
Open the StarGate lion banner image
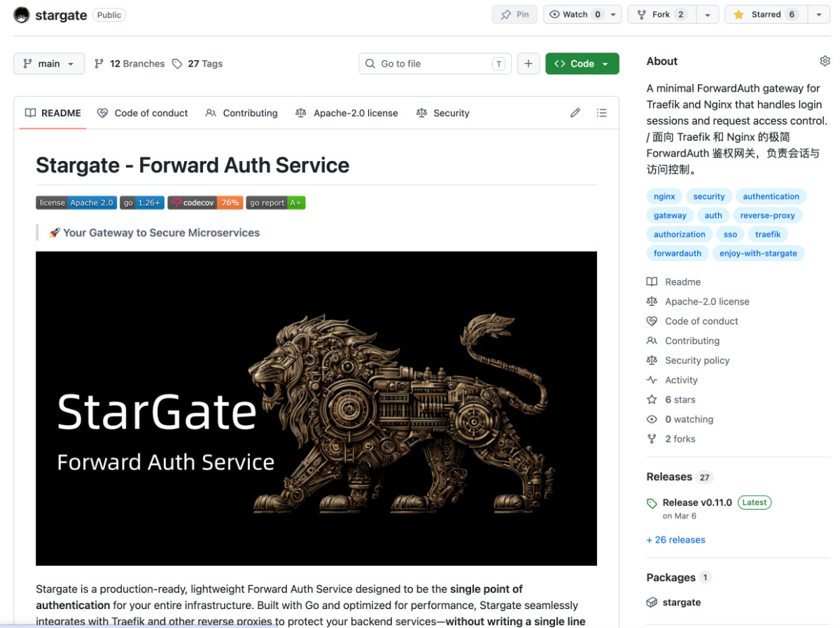(x=316, y=408)
